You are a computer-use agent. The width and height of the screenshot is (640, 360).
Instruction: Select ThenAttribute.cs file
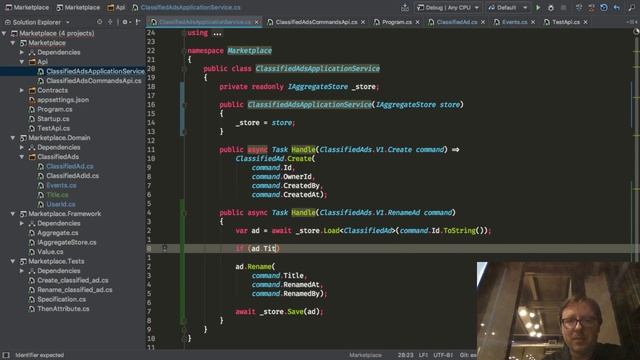click(x=63, y=309)
